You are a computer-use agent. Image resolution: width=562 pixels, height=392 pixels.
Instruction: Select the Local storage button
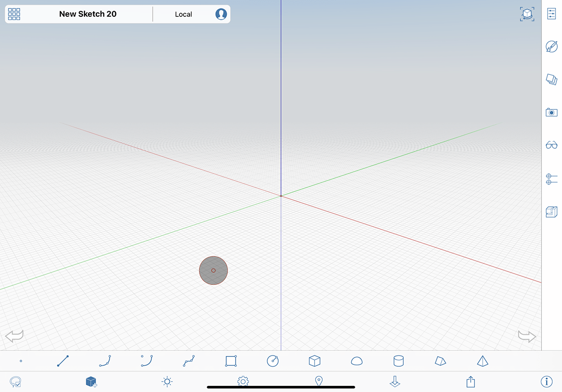pos(184,14)
